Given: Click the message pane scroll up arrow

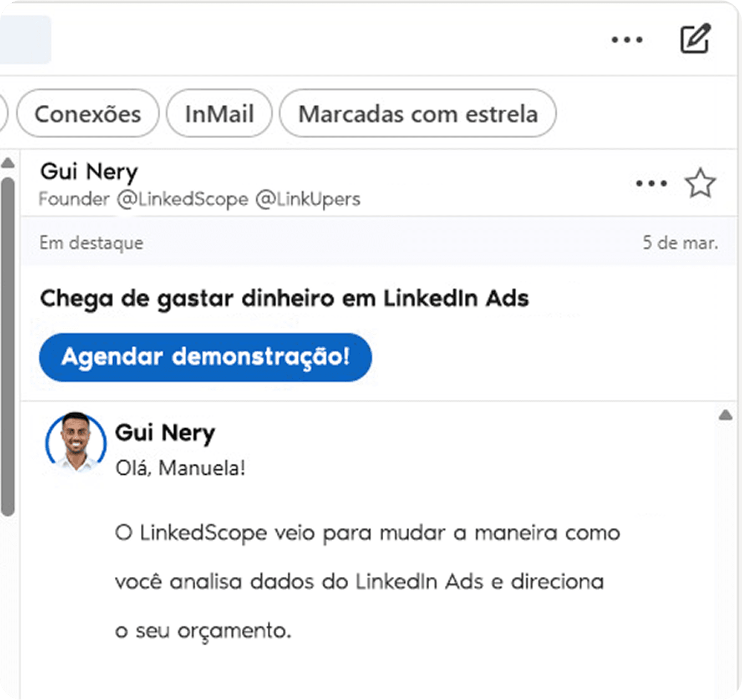Looking at the screenshot, I should click(x=725, y=415).
